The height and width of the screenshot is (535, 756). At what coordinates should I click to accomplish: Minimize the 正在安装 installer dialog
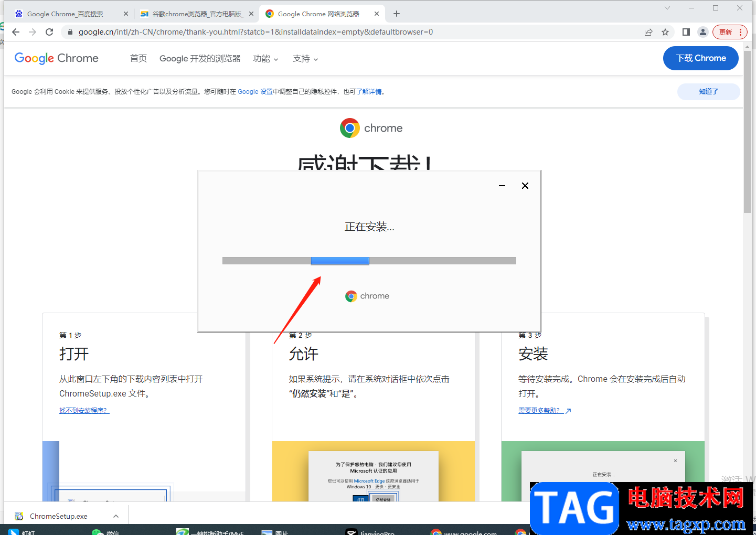tap(502, 186)
